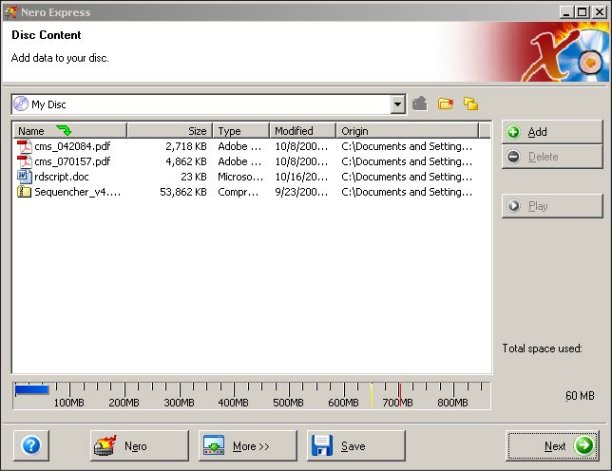Screen dimensions: 612x471
Task: Select the file cms_070157.pdf
Action: 72,162
